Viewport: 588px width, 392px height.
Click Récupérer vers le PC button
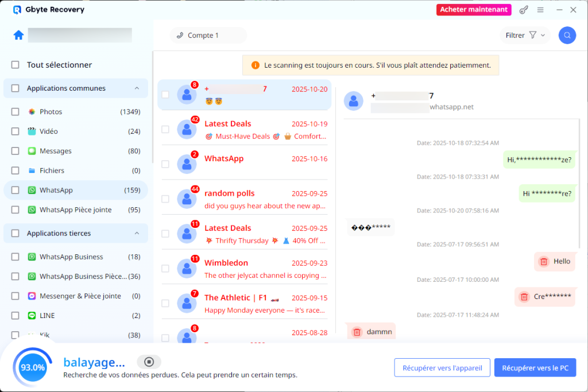[535, 368]
